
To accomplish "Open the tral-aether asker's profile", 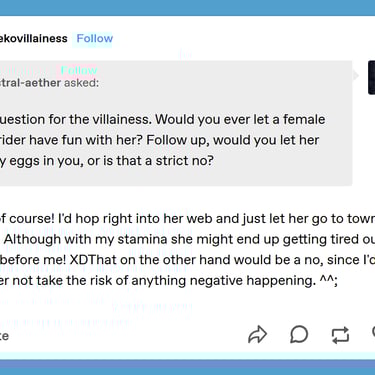I will click(30, 82).
